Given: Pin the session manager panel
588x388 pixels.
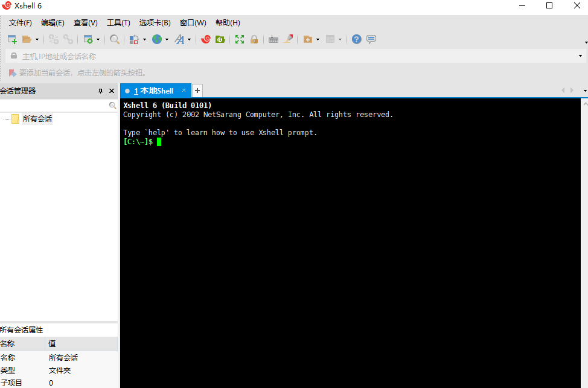Looking at the screenshot, I should point(101,91).
